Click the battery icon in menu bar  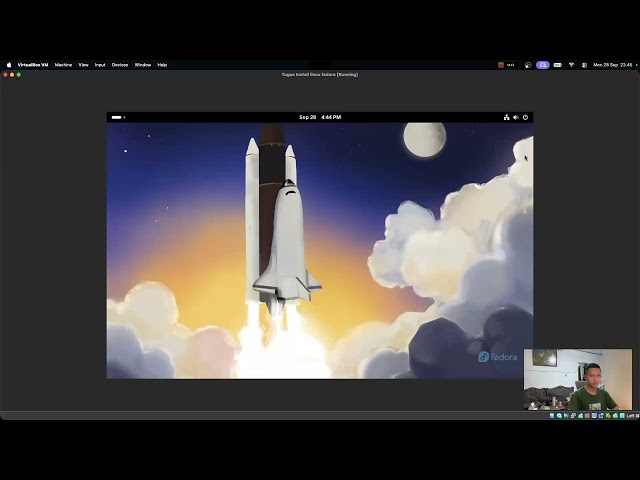point(558,65)
